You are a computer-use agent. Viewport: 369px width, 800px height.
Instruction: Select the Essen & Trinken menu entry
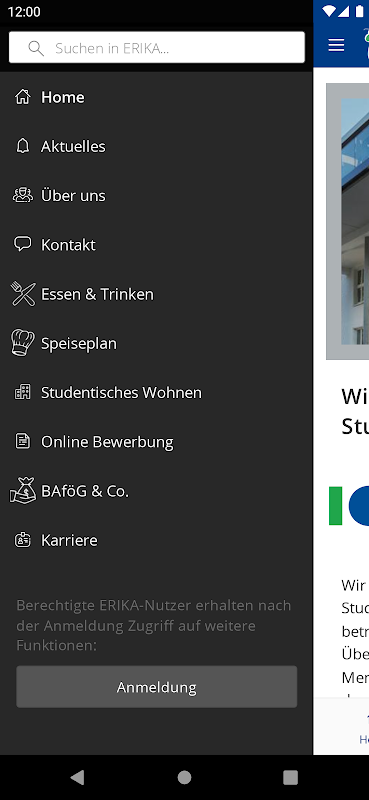point(156,294)
